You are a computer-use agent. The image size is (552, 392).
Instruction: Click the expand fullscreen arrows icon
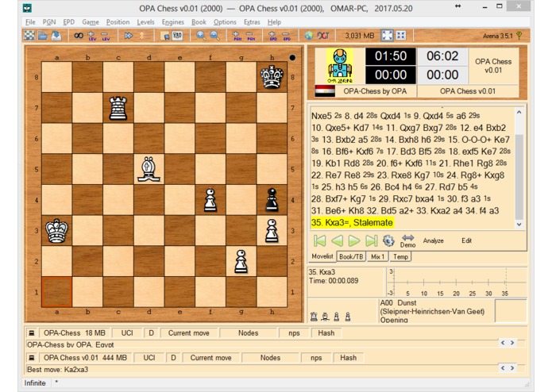coord(387,36)
